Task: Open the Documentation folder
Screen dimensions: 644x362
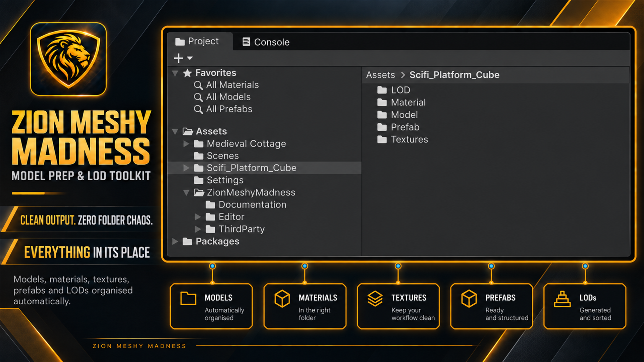Action: coord(253,205)
